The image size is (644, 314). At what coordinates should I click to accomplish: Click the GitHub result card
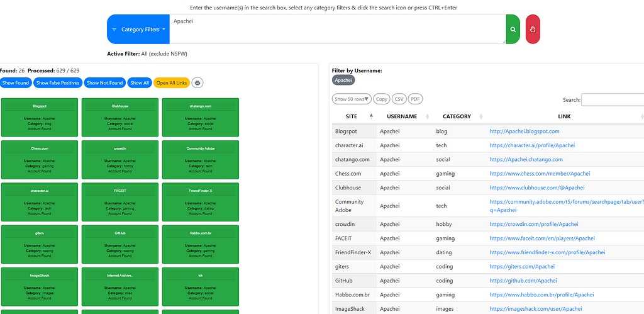pyautogui.click(x=120, y=244)
